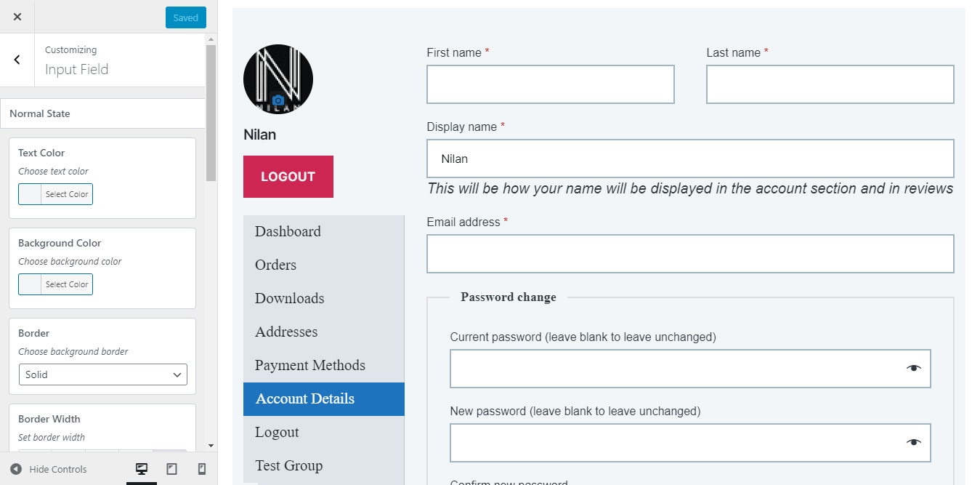Show the new password using the eye toggle
Viewport: 980px width, 485px height.
tap(914, 442)
